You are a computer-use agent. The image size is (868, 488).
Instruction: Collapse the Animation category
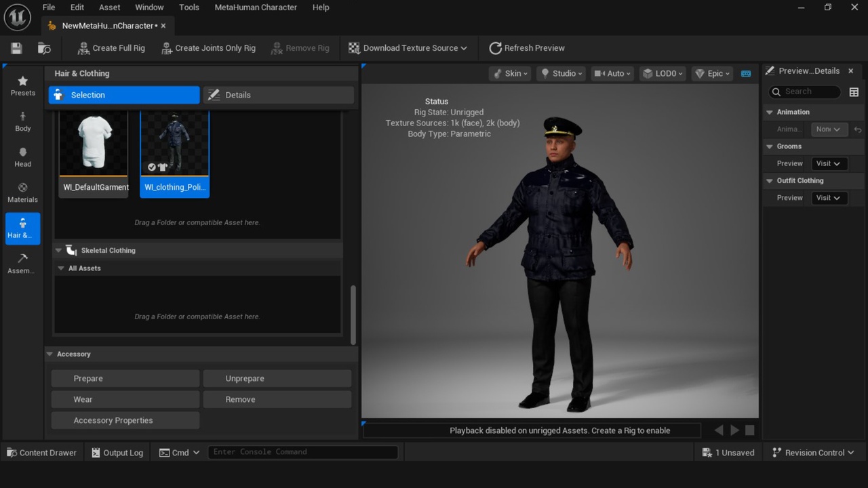(x=770, y=112)
